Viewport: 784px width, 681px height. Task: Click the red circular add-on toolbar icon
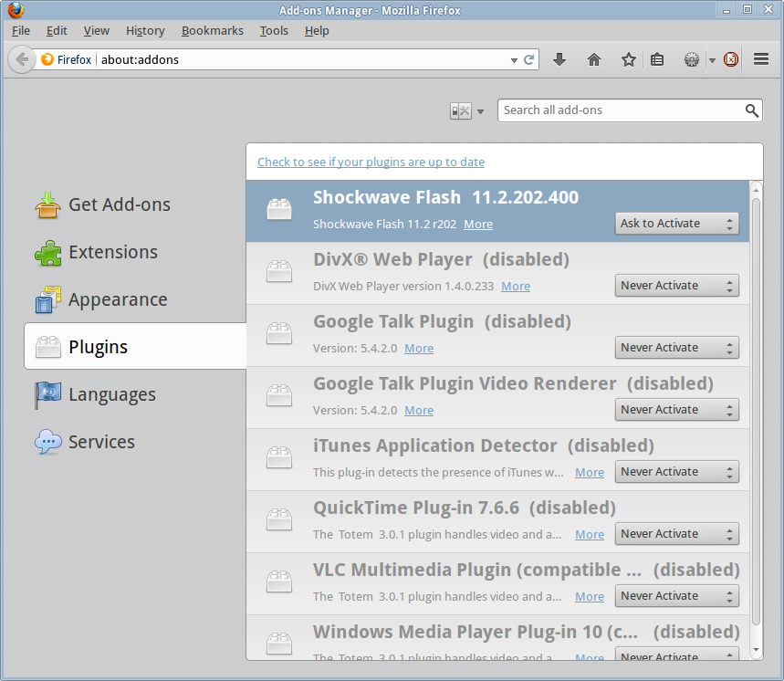click(731, 60)
